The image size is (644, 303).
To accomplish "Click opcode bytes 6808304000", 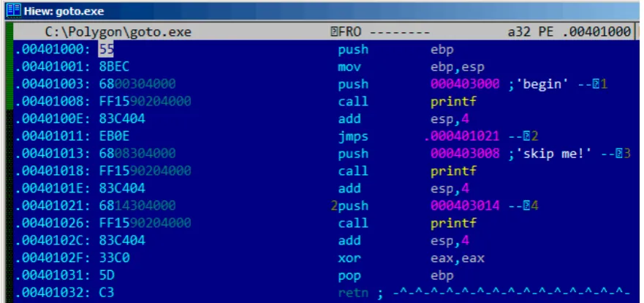I will 137,154.
